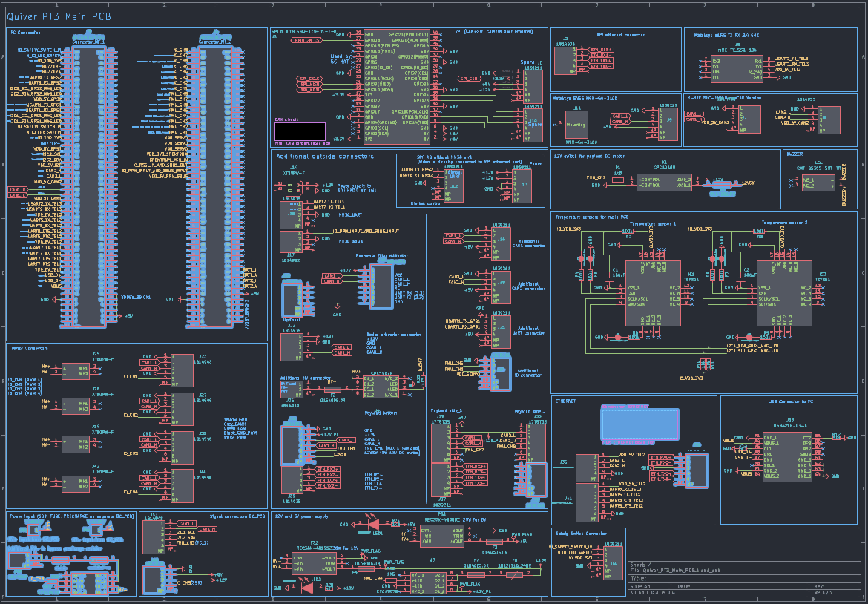This screenshot has width=868, height=604.
Task: Click the "ETHERNET" section label
Action: (x=565, y=401)
